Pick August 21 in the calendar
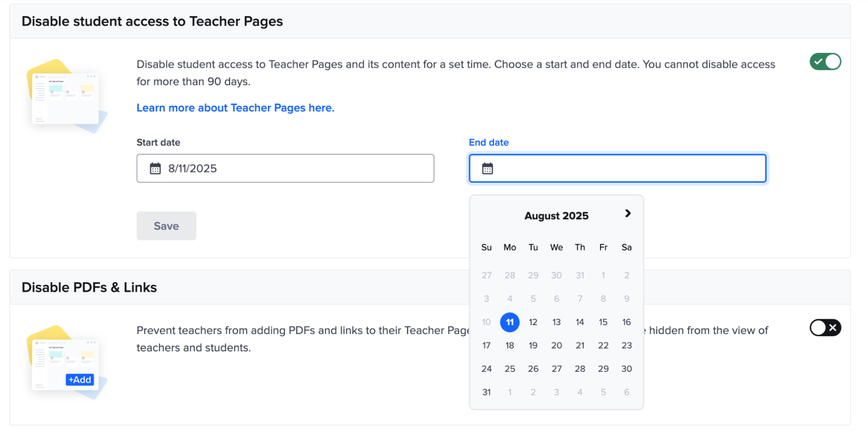 click(580, 346)
